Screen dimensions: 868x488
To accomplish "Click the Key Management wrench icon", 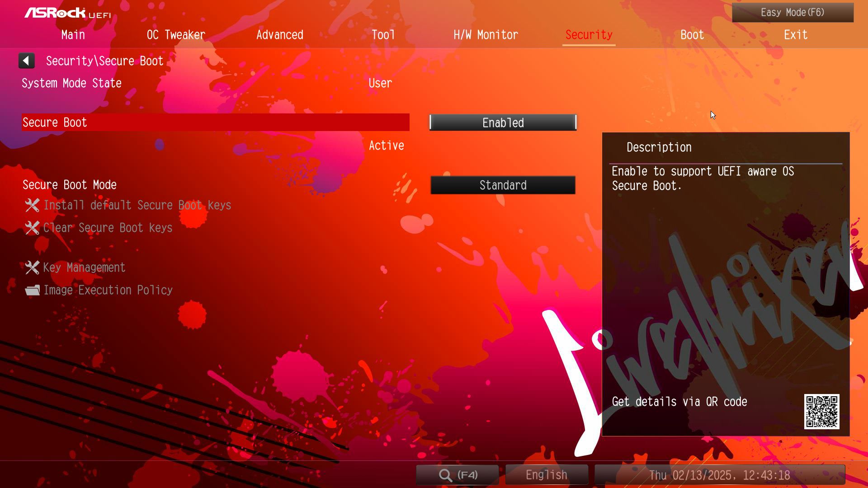I will tap(32, 267).
